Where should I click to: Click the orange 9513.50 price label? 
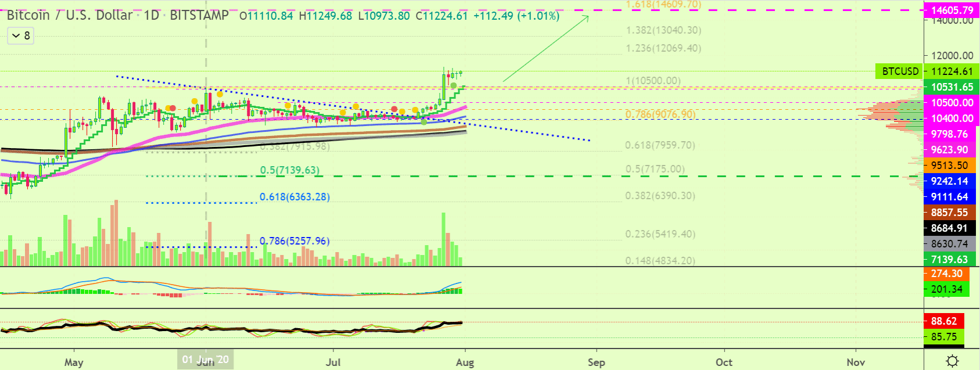(x=949, y=166)
